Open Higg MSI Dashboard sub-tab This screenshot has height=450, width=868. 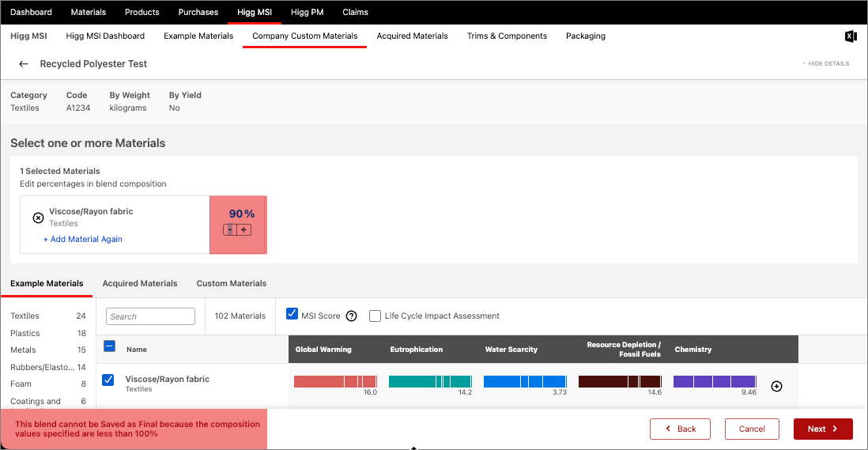coord(105,36)
